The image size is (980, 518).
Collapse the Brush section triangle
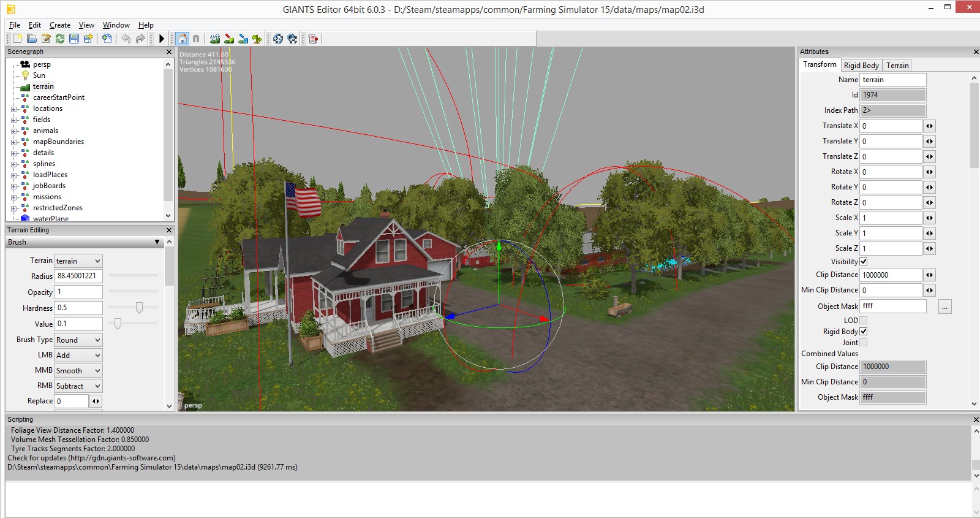click(157, 243)
